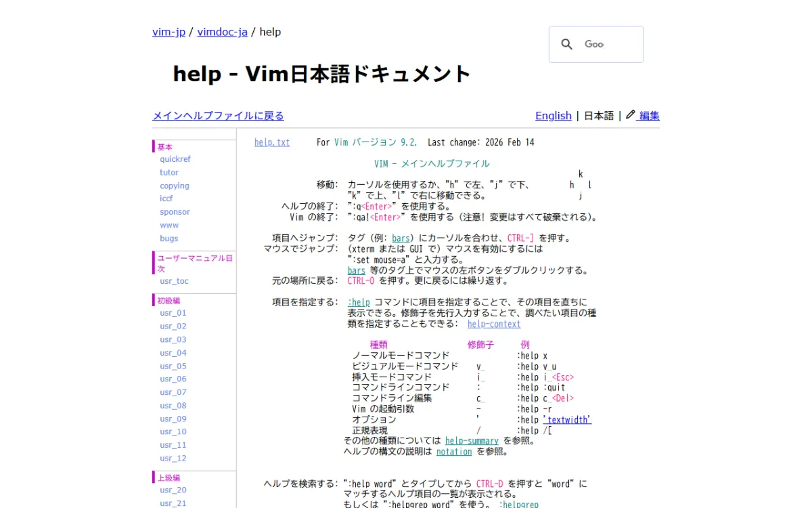812x508 pixels.
Task: Open the help.txt tag link
Action: (x=272, y=142)
